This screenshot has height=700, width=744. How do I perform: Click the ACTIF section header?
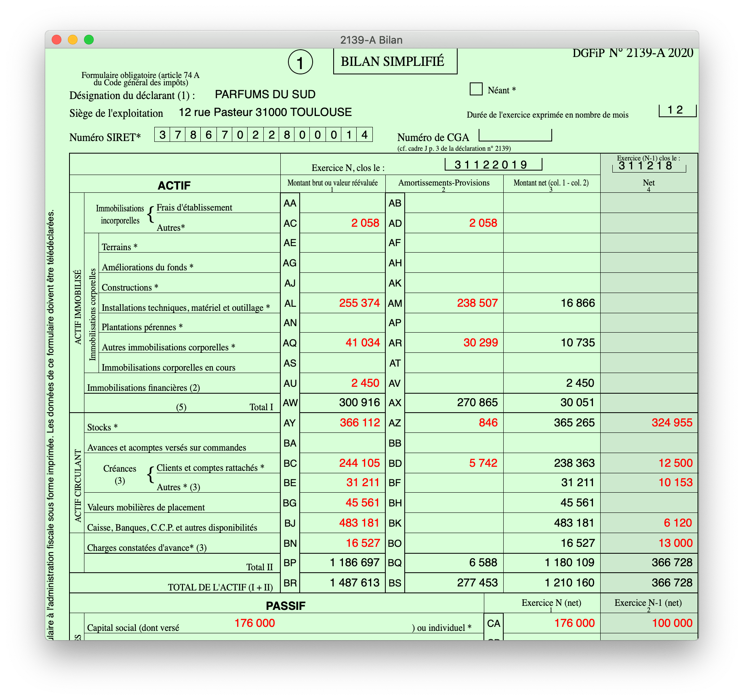click(174, 185)
